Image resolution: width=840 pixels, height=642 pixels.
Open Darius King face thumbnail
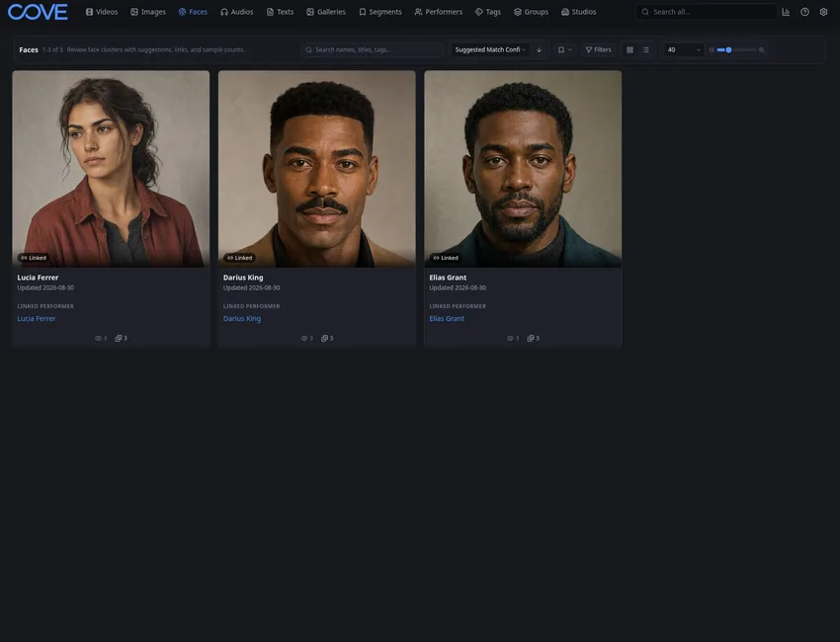(316, 169)
